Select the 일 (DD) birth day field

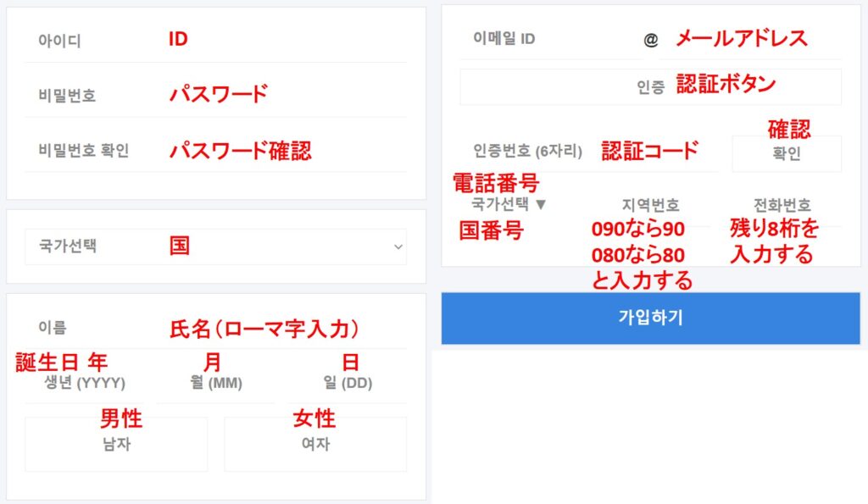[x=348, y=384]
